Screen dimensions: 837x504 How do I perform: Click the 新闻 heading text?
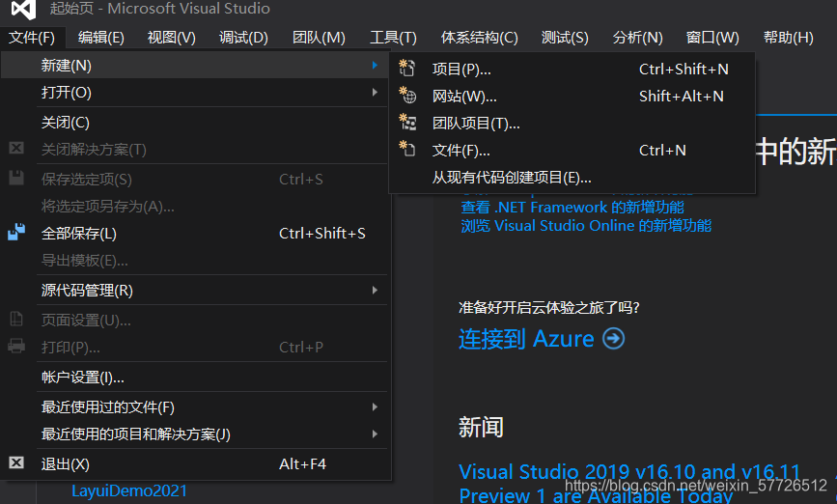coord(481,427)
